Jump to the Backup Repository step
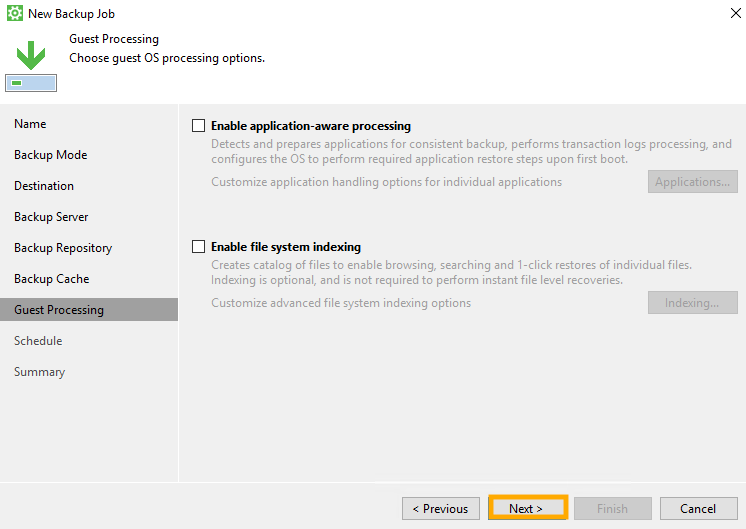 tap(63, 248)
